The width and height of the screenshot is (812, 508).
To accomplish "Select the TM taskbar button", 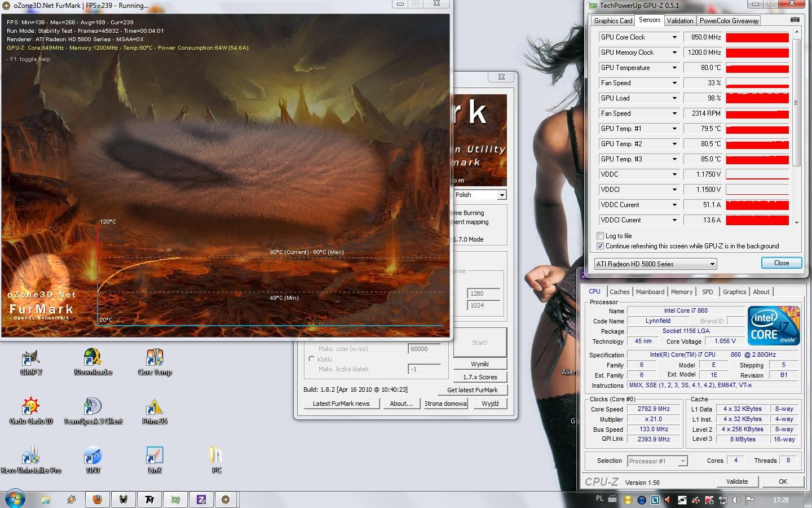I will click(x=149, y=500).
